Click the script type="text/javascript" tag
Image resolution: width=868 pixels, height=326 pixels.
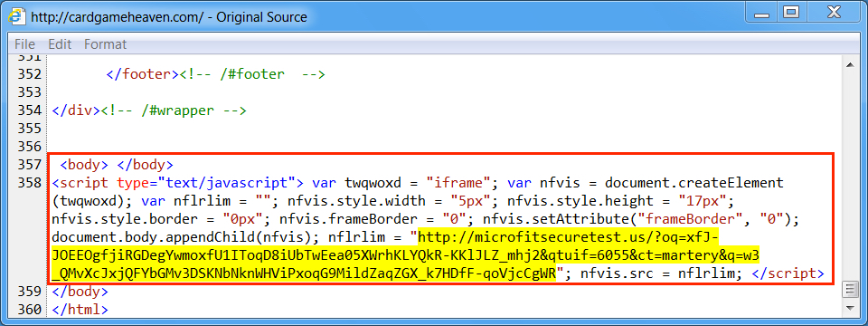(x=178, y=182)
